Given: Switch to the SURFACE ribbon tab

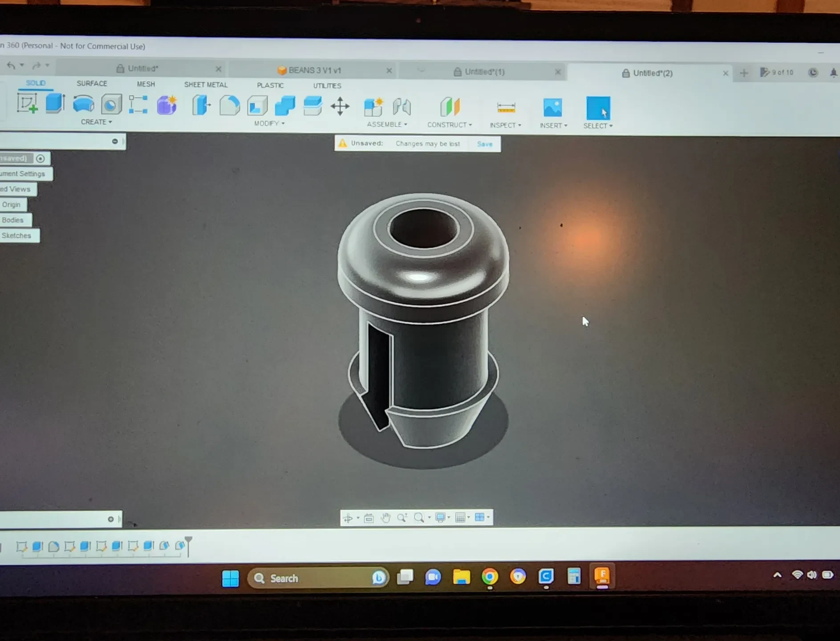Looking at the screenshot, I should click(x=92, y=83).
